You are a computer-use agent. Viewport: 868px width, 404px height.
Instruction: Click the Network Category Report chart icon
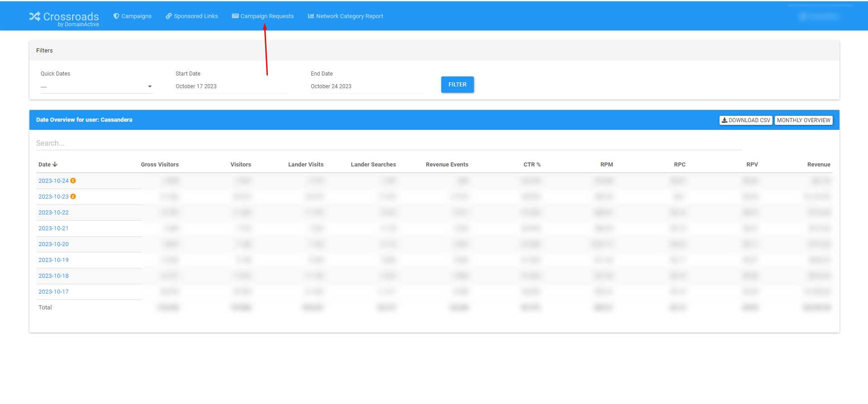click(x=311, y=16)
